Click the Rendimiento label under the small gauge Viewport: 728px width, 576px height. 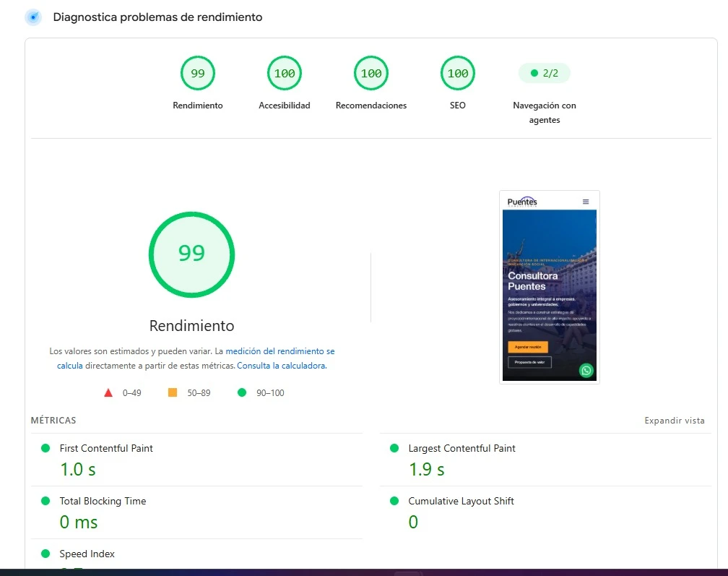pyautogui.click(x=198, y=106)
